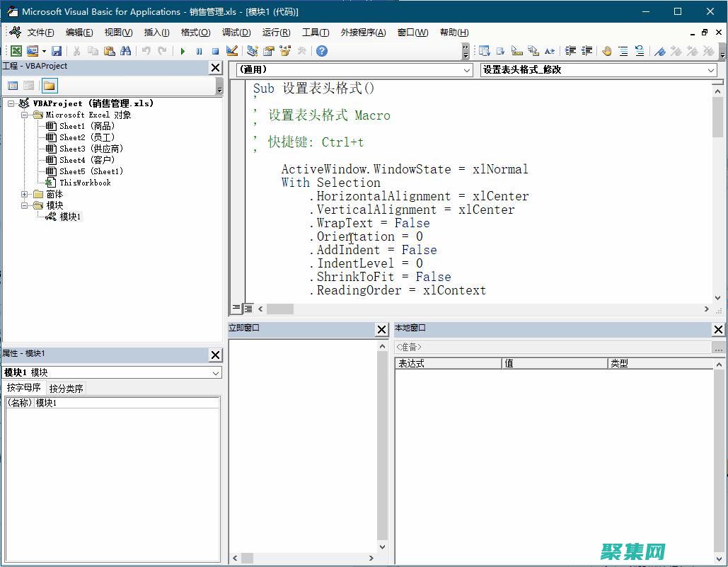The height and width of the screenshot is (567, 728).
Task: Pause execution with the Break icon
Action: 199,51
